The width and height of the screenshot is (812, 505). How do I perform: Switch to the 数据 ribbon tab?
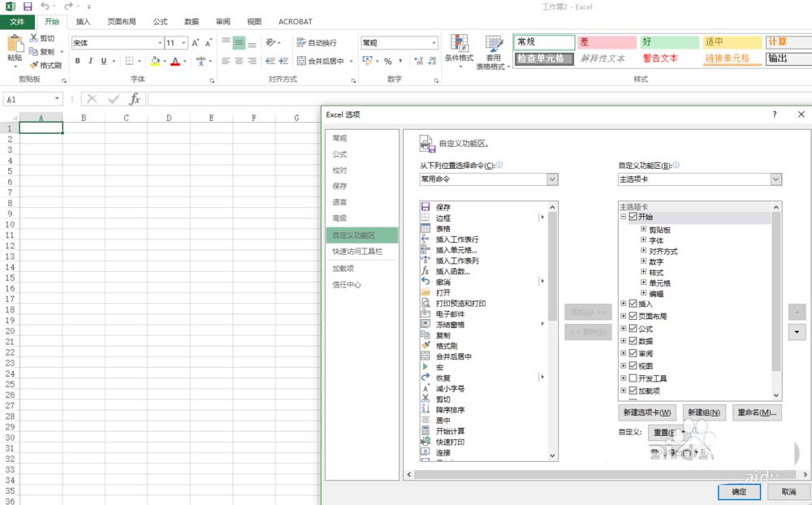(x=192, y=22)
